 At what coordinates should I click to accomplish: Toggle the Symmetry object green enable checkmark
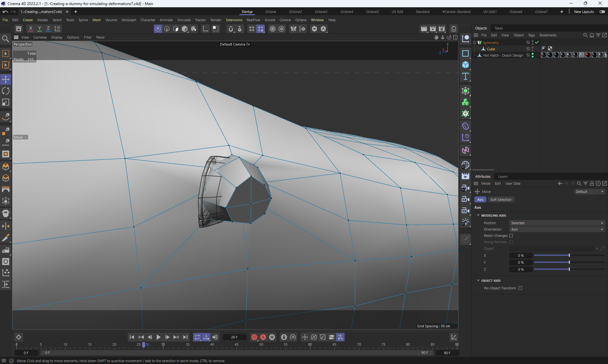(x=537, y=42)
